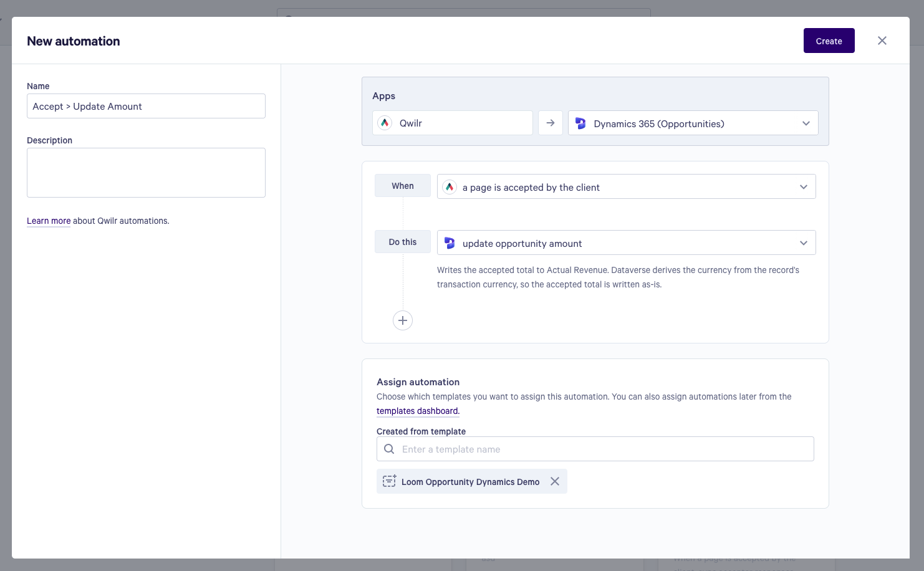Open the 'update opportunity amount' action dropdown
This screenshot has height=571, width=924.
click(627, 242)
